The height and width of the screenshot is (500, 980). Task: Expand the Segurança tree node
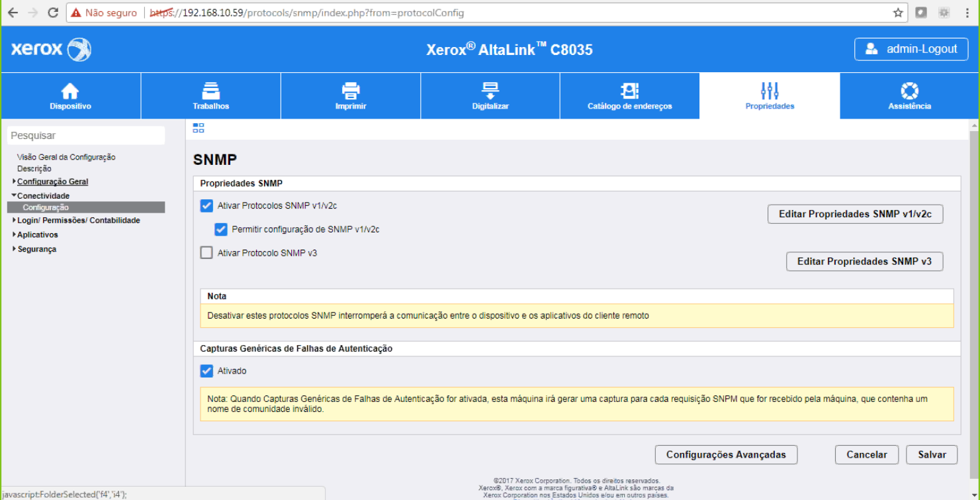pyautogui.click(x=14, y=249)
